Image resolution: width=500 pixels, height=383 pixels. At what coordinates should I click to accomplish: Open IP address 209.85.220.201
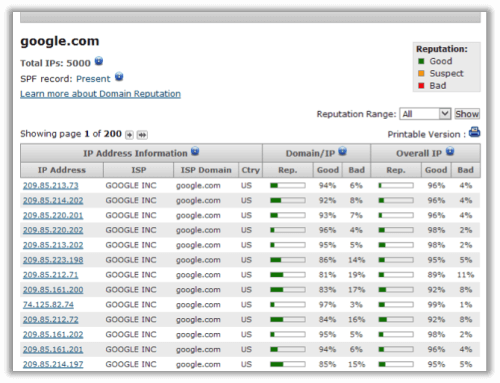point(53,216)
